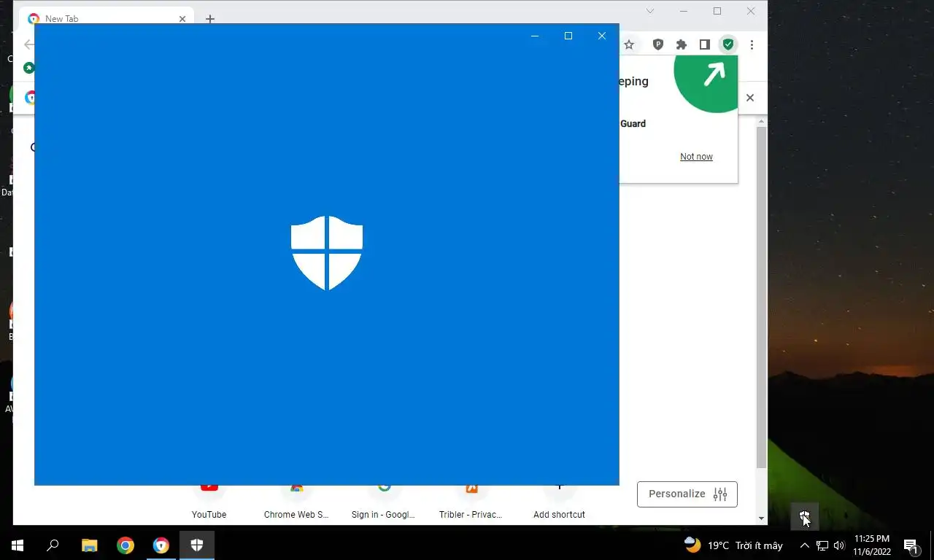Toggle the Chrome side panel icon
Viewport: 934px width, 560px height.
pyautogui.click(x=704, y=44)
